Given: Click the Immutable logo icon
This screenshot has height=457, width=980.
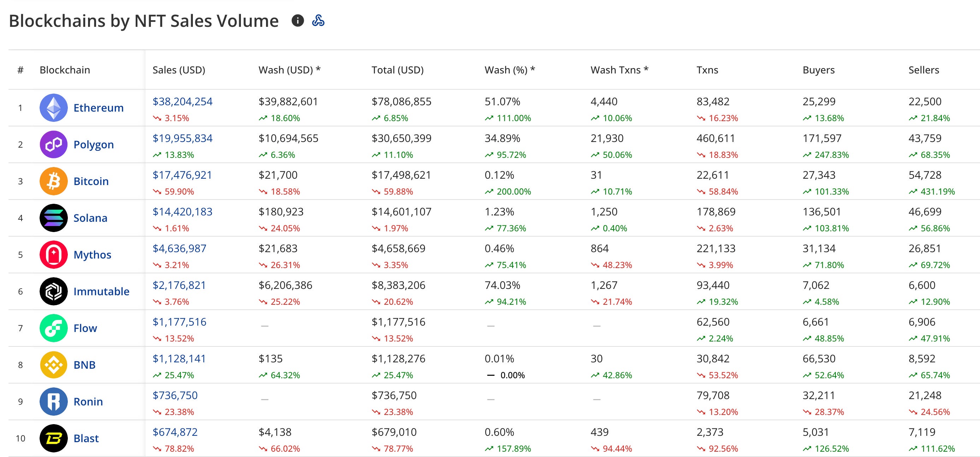Looking at the screenshot, I should click(x=54, y=291).
